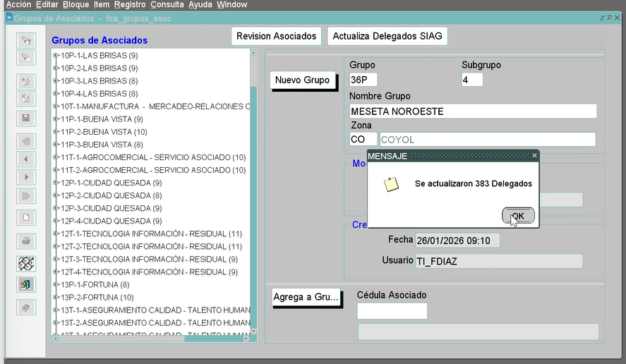Click the Actualiza Delegados SIAG button
This screenshot has width=626, height=364.
pos(387,36)
